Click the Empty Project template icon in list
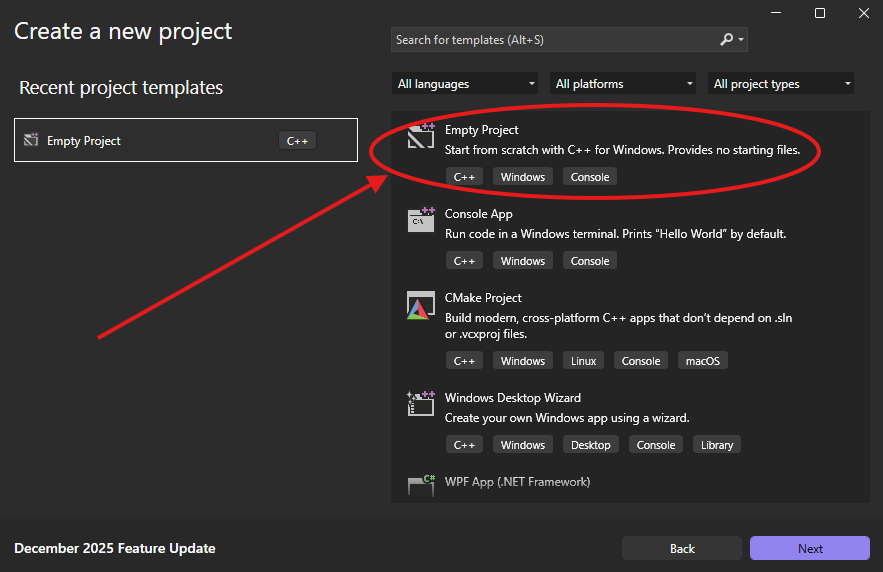 [421, 136]
